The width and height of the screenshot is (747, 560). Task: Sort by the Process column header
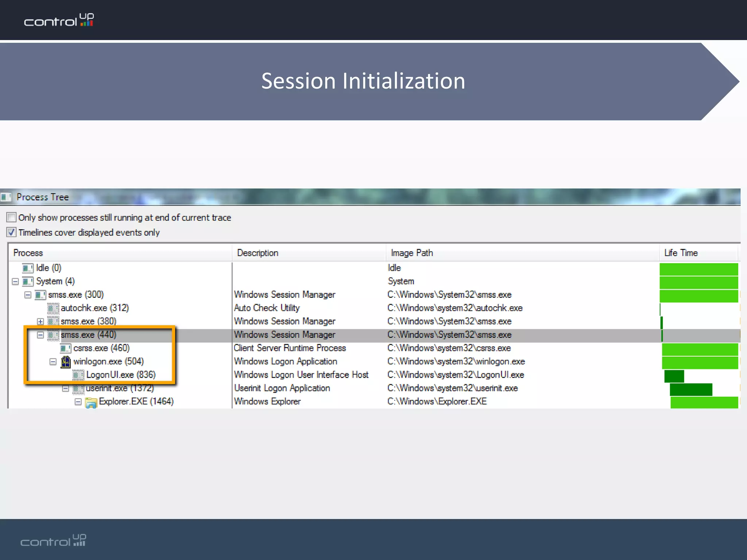tap(120, 253)
